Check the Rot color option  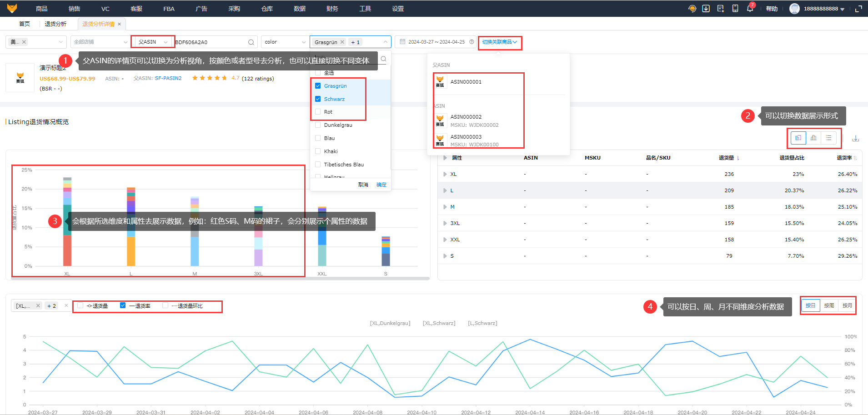(318, 112)
